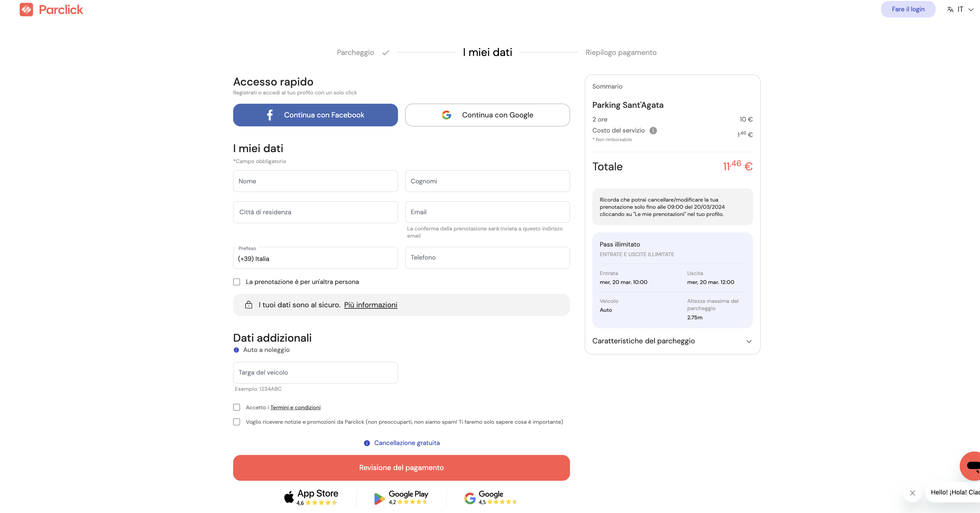This screenshot has width=980, height=513.
Task: Select the Riepilogo pagamento step
Action: click(x=621, y=53)
